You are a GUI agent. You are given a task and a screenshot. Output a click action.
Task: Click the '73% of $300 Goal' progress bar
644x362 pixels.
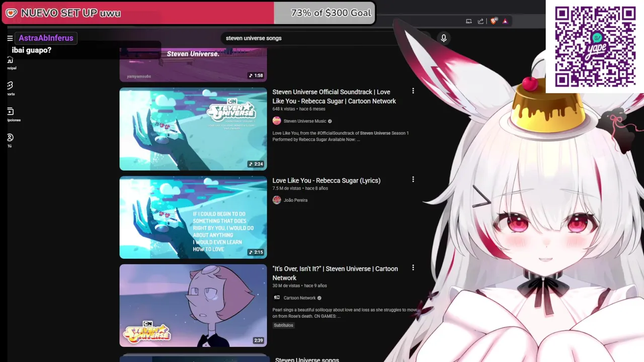[x=189, y=13]
